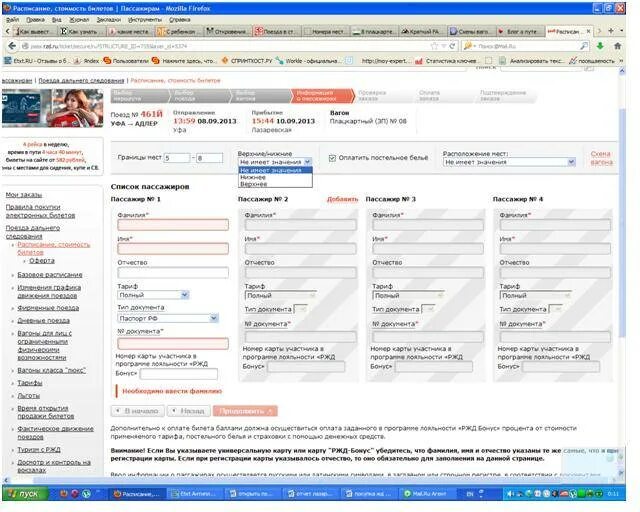Open the Расположение мест dropdown
Screen dimensions: 640x512
509,162
